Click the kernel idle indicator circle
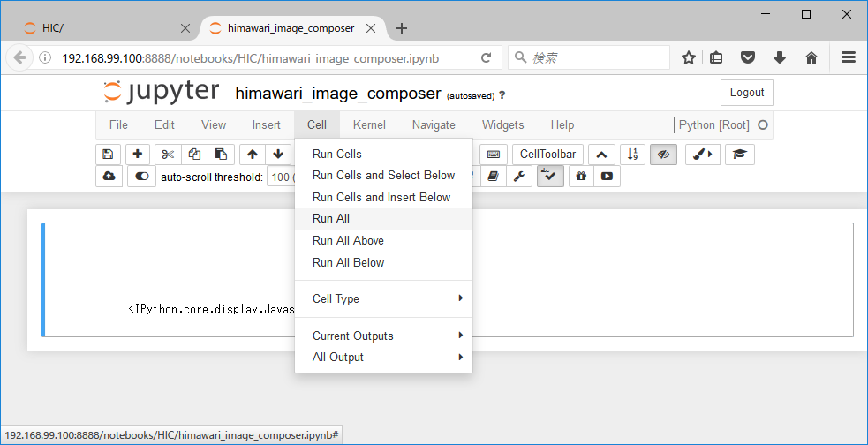Screen dimensions: 868x445 763,125
